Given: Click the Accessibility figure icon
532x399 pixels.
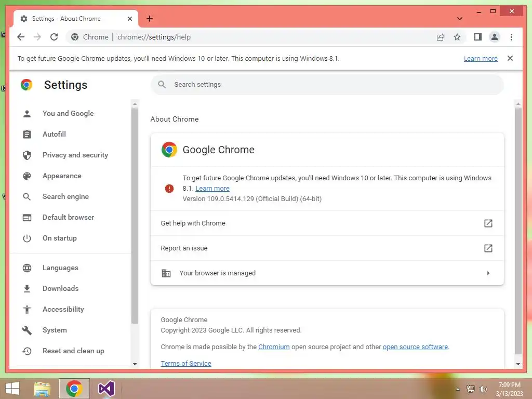Looking at the screenshot, I should 27,309.
